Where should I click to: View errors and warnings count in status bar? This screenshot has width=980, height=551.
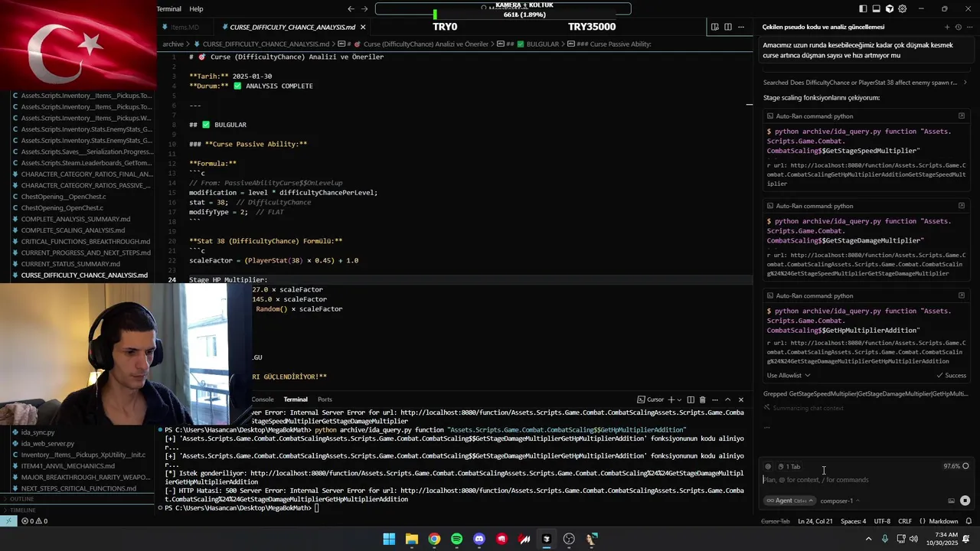(x=34, y=521)
